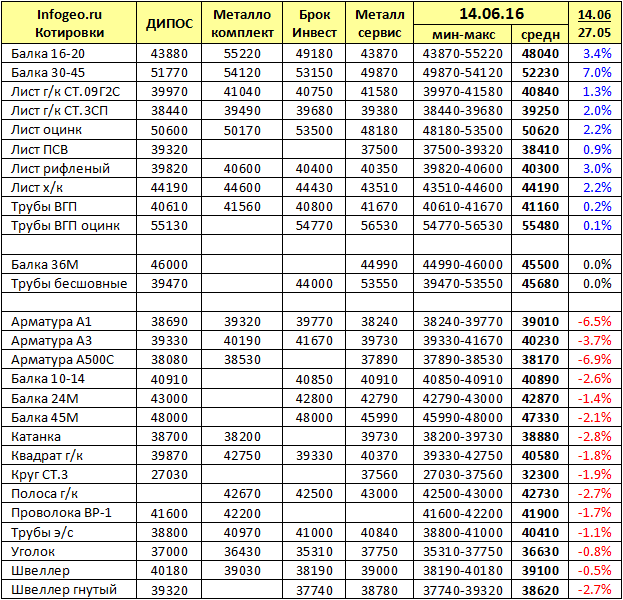Select the Балка 36М row label
Viewport: 623px width, 600px height.
pyautogui.click(x=44, y=265)
